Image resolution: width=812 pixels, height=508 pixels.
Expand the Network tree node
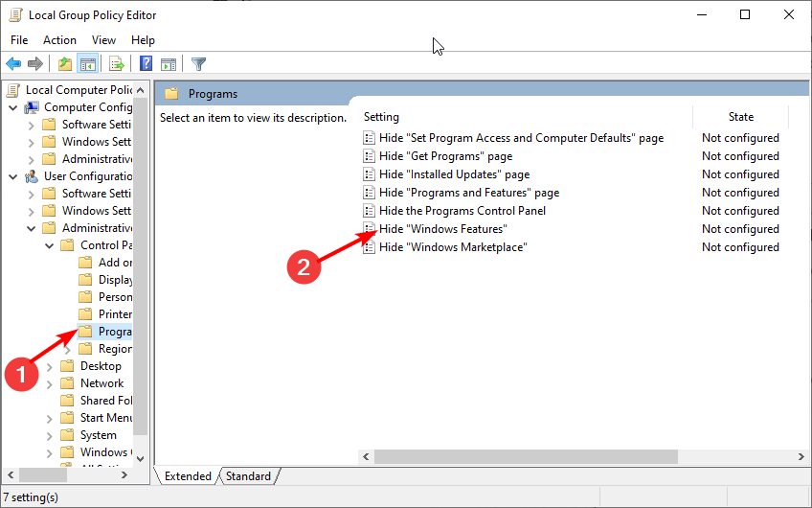tap(50, 383)
